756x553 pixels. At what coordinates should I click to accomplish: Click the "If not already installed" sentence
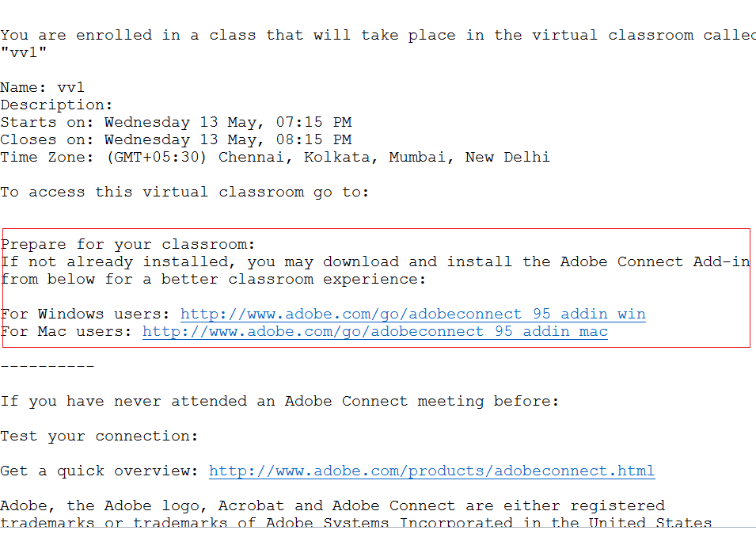pos(374,261)
